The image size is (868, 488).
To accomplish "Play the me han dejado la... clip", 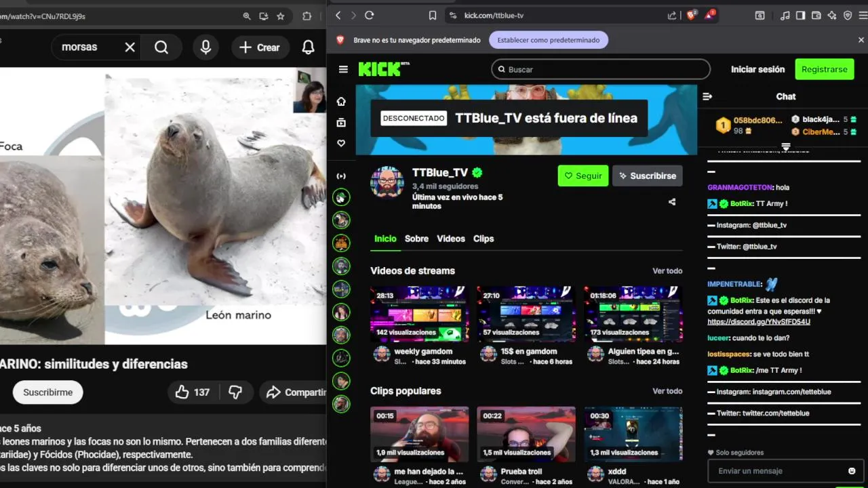I will (419, 434).
